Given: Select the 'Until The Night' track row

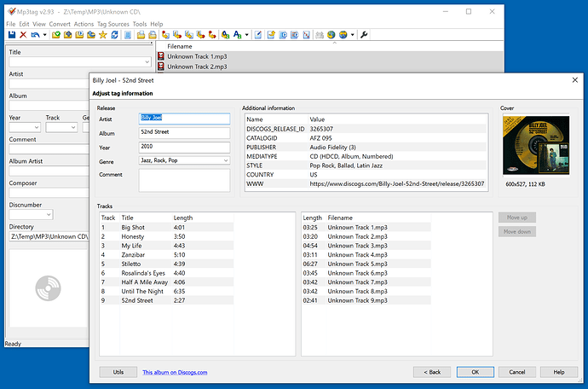Looking at the screenshot, I should [x=167, y=291].
